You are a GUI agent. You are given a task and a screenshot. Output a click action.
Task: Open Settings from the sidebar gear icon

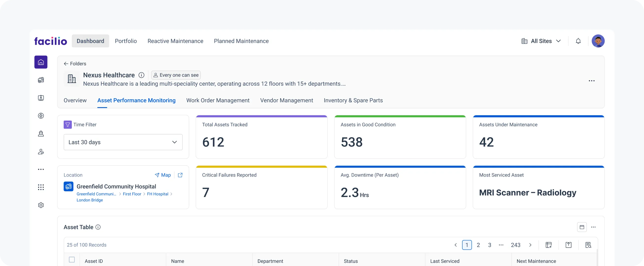pos(41,205)
